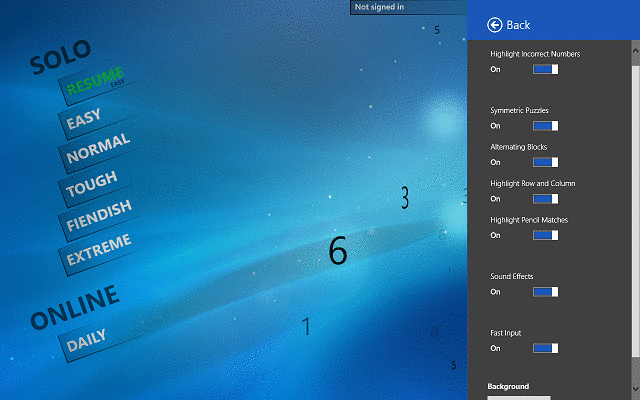The image size is (640, 400).
Task: Click the Background heading text
Action: point(508,387)
